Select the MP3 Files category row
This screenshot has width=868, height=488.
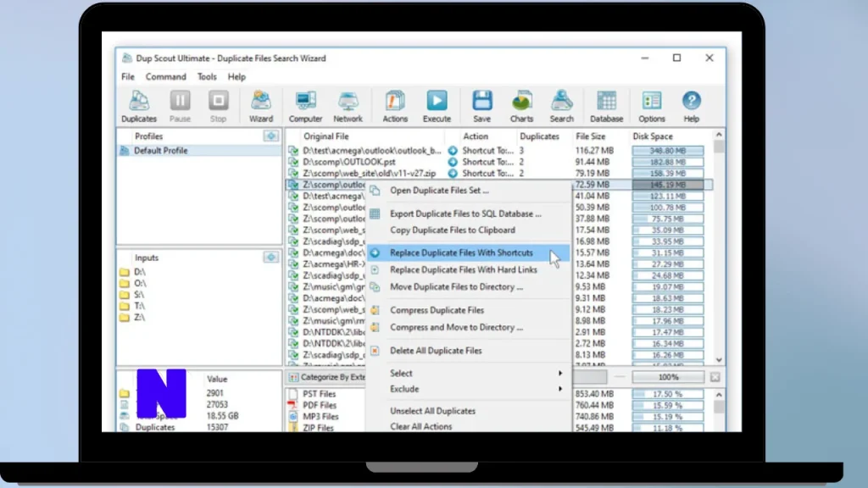tap(320, 417)
